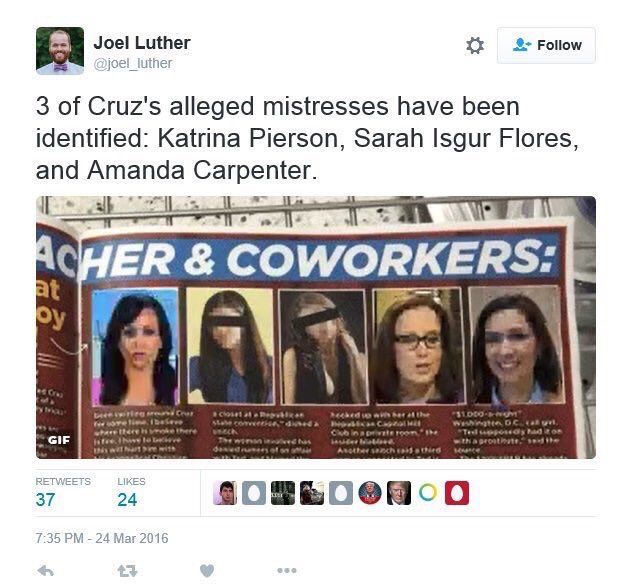Open the gray egg avatar second in row
Viewport: 631px width, 587px height.
[254, 493]
